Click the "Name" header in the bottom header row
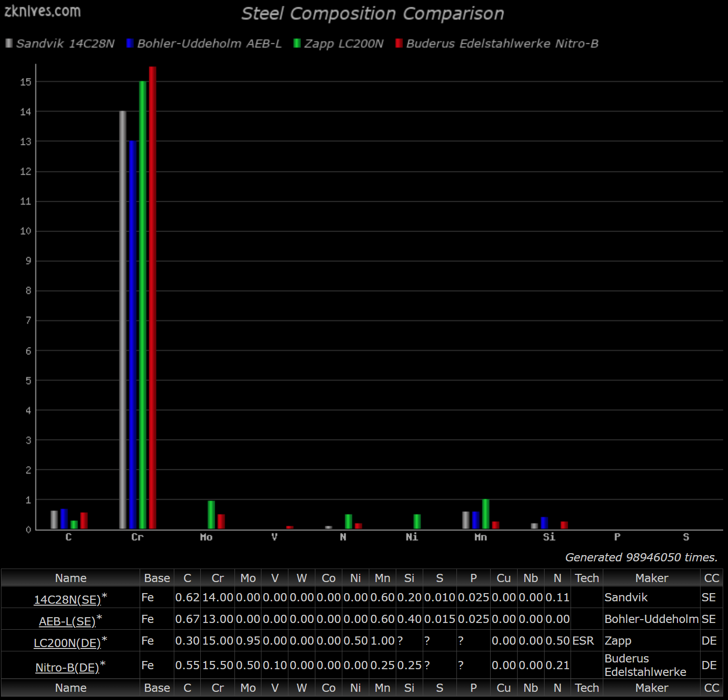 pyautogui.click(x=71, y=687)
